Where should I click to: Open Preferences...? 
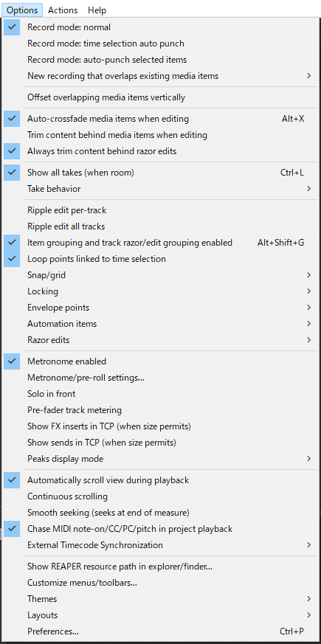160,631
